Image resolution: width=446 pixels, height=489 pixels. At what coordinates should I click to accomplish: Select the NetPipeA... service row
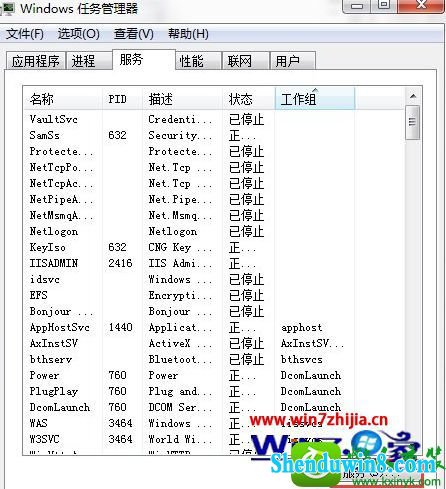(213, 199)
